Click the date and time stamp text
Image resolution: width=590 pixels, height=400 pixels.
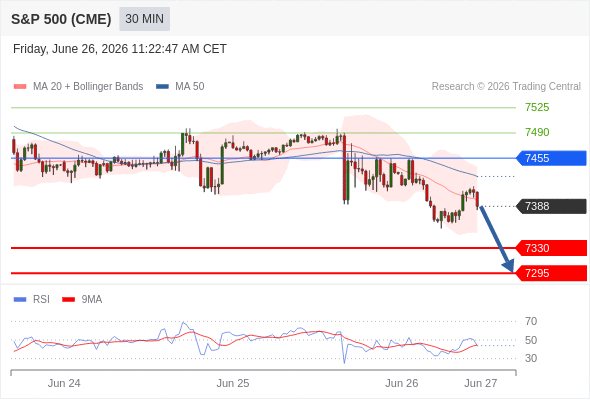click(x=120, y=49)
